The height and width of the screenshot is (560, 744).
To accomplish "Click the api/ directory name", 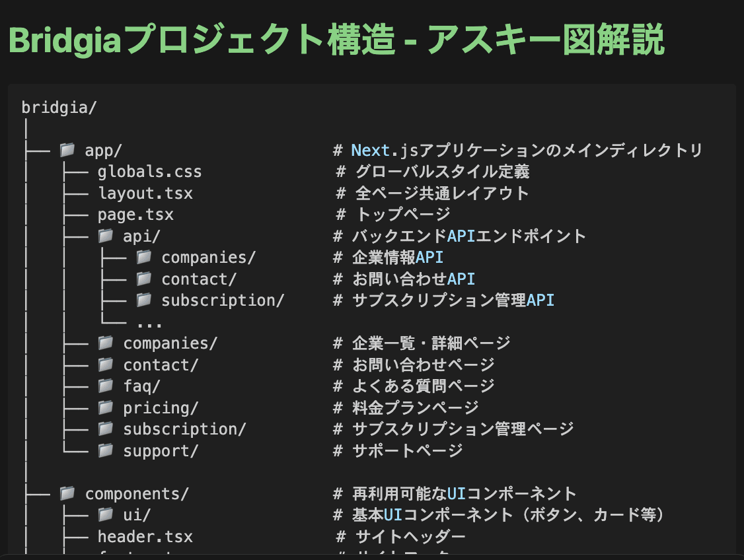I will [142, 236].
